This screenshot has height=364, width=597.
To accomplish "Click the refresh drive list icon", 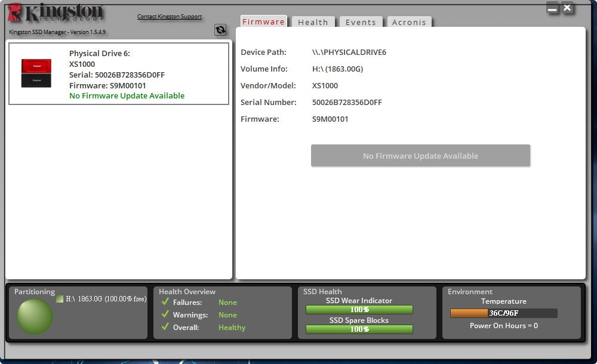I will click(220, 30).
